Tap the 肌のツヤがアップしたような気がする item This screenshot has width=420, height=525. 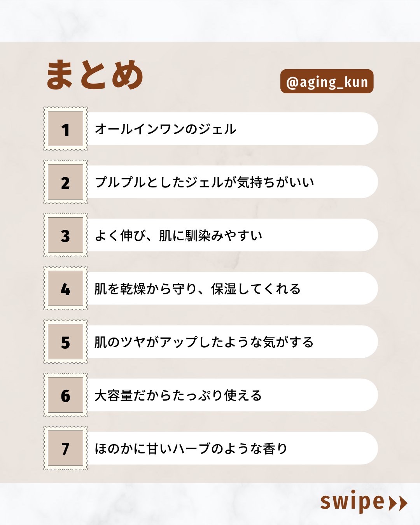pyautogui.click(x=232, y=342)
